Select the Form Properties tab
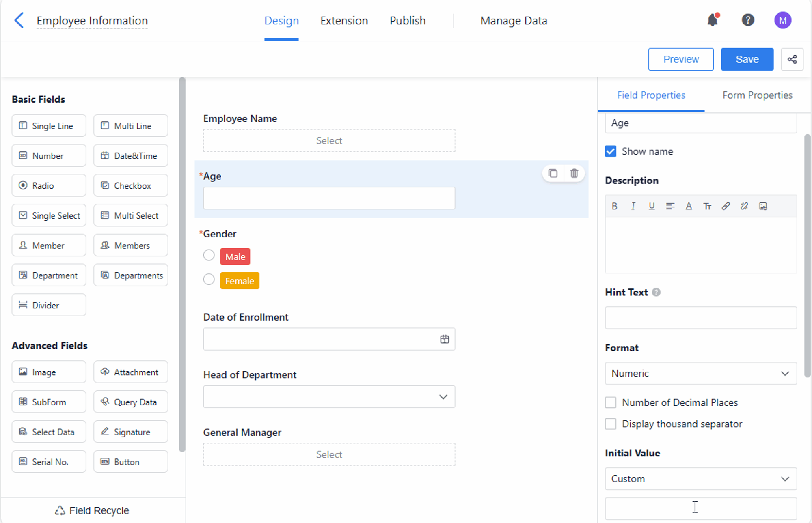812x523 pixels. point(757,95)
